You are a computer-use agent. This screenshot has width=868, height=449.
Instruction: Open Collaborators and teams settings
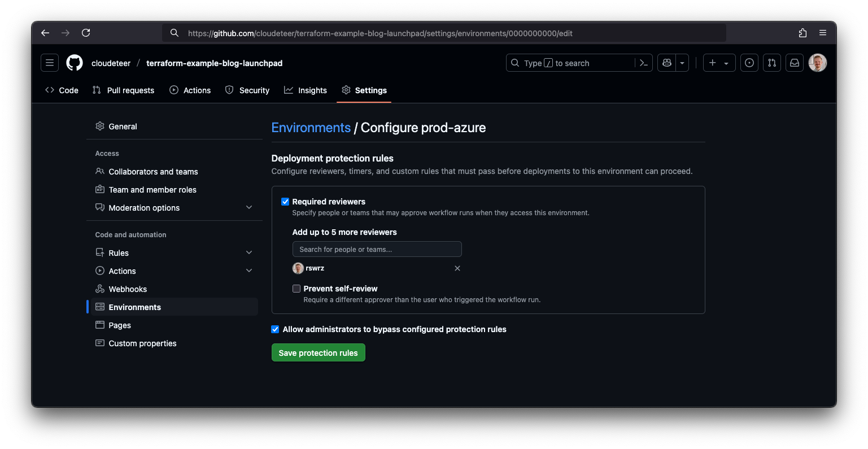coord(175,172)
